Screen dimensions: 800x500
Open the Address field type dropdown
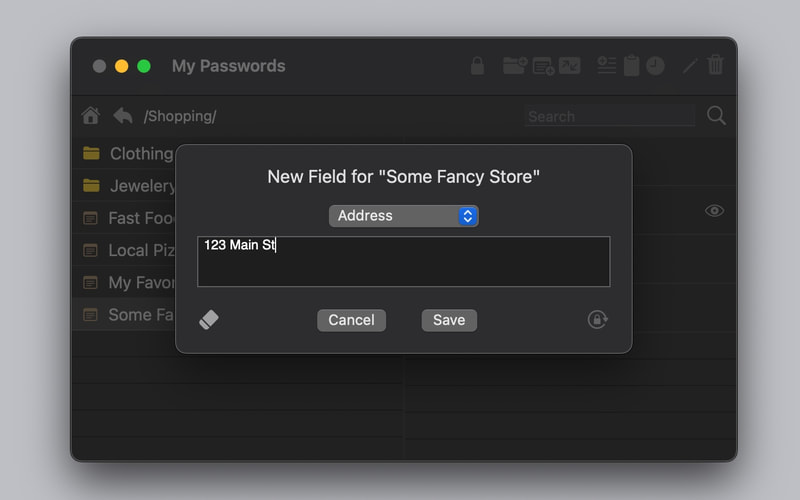click(x=404, y=216)
